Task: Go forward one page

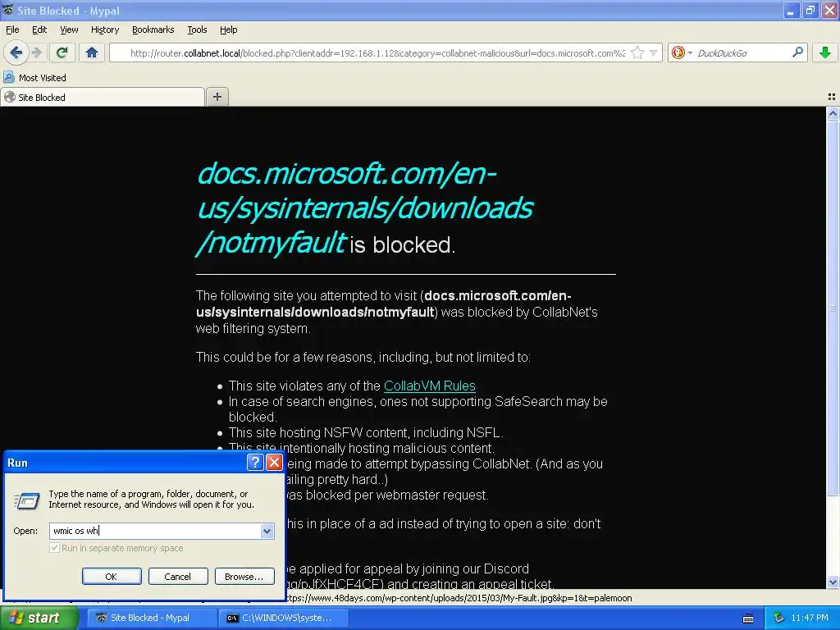Action: [36, 52]
